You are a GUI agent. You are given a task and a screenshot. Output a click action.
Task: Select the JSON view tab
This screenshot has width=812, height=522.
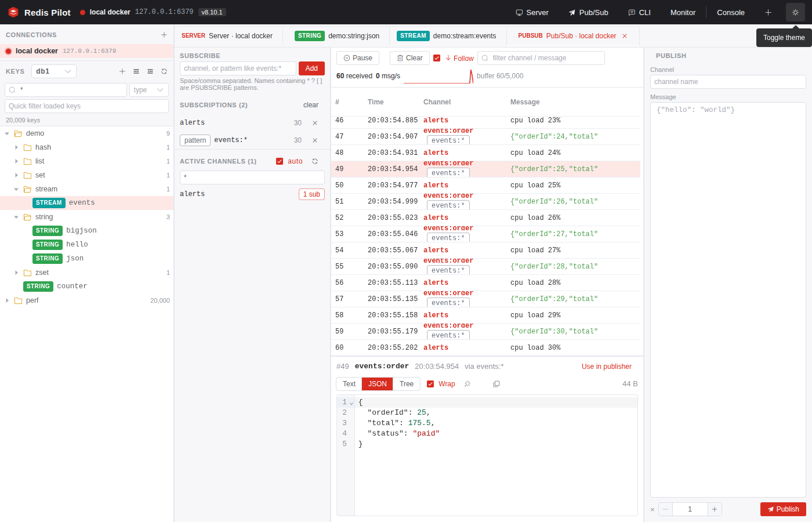tap(378, 384)
